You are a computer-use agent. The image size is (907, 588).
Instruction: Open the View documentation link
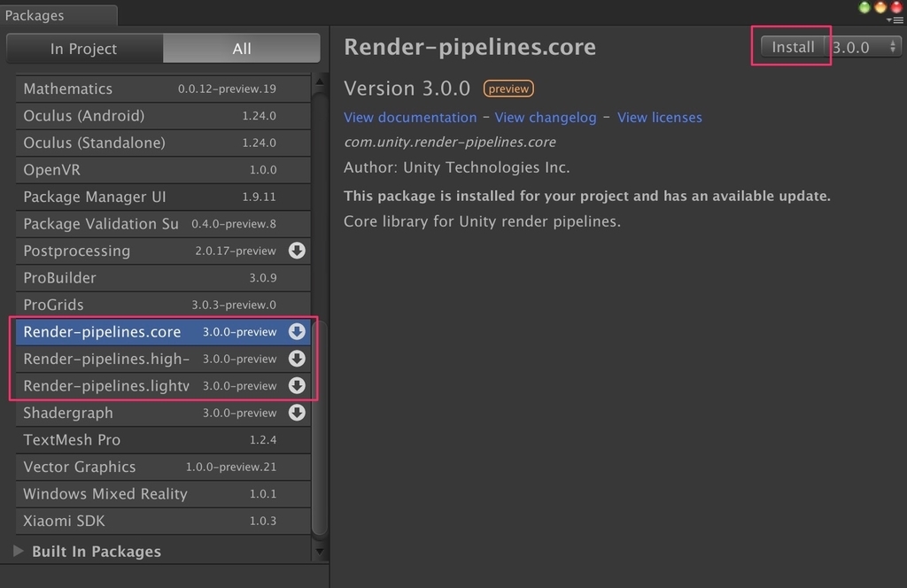(x=409, y=117)
